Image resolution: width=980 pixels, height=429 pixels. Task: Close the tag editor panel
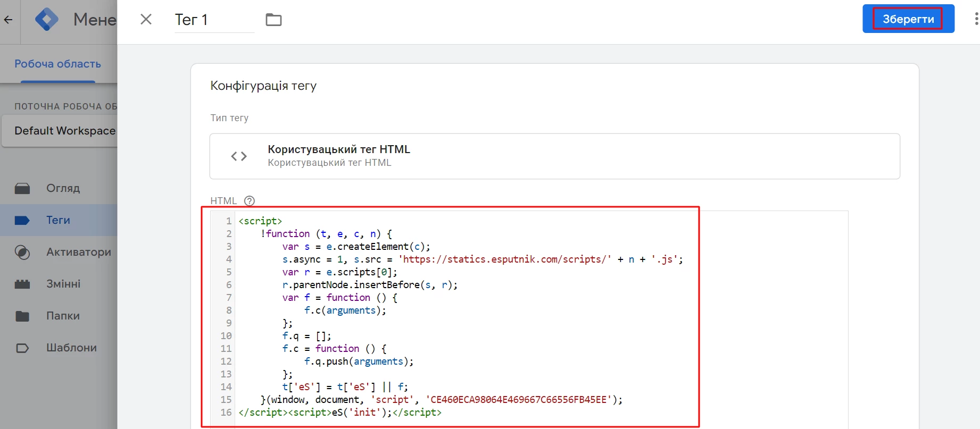146,20
